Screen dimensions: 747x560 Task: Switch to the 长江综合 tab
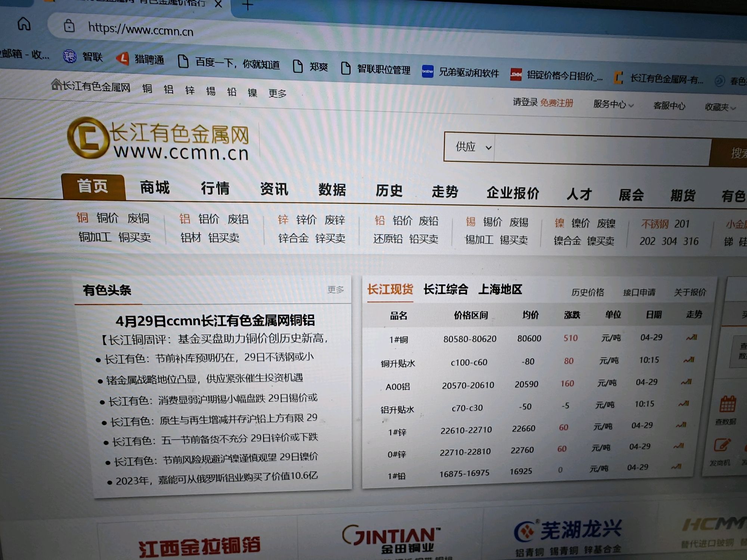(445, 289)
